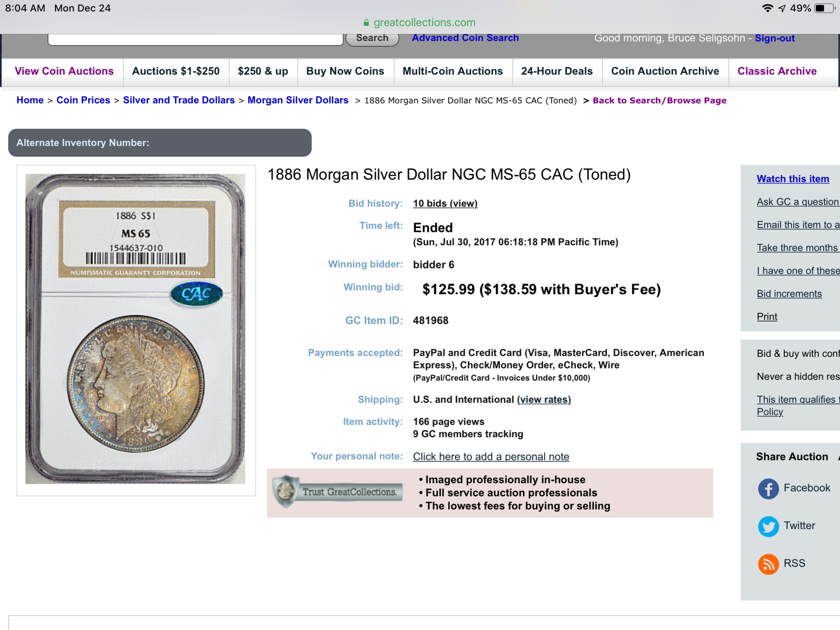
Task: Open the view rates shipping link
Action: click(544, 400)
